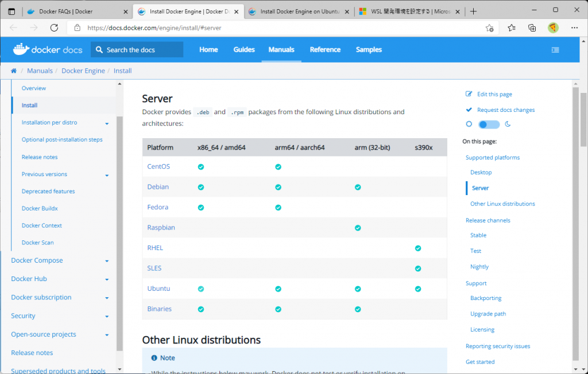Click the Request docs changes checkmark icon
Viewport: 588px width, 374px height.
pos(469,110)
